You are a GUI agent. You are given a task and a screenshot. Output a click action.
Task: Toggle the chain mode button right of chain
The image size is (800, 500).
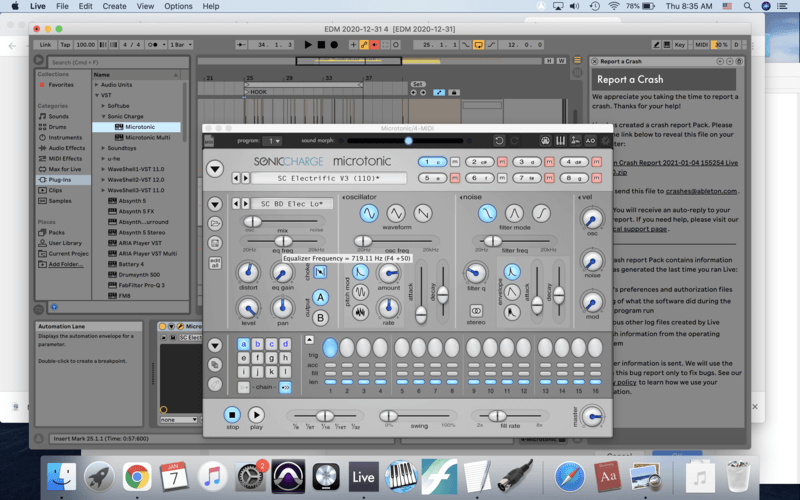pyautogui.click(x=285, y=387)
